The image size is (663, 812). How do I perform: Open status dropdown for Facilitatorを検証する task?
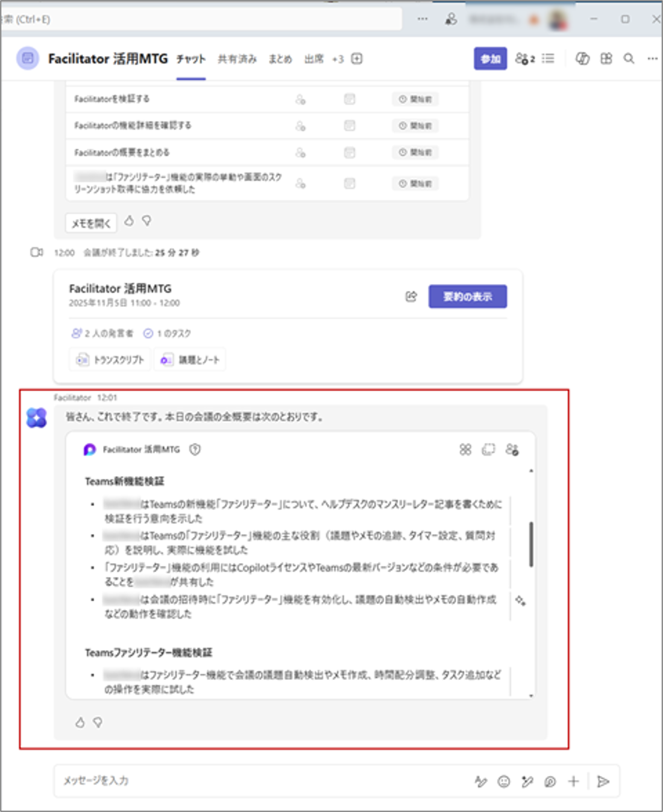[415, 99]
